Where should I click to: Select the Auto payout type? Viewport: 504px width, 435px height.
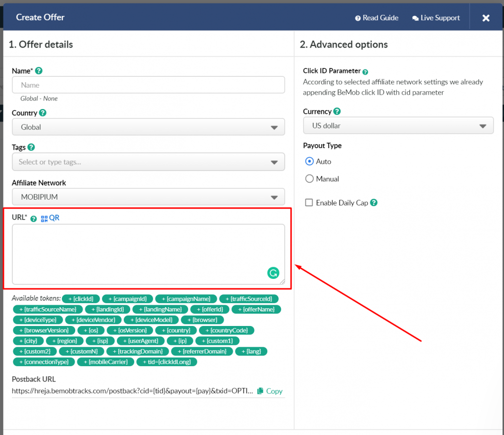309,162
